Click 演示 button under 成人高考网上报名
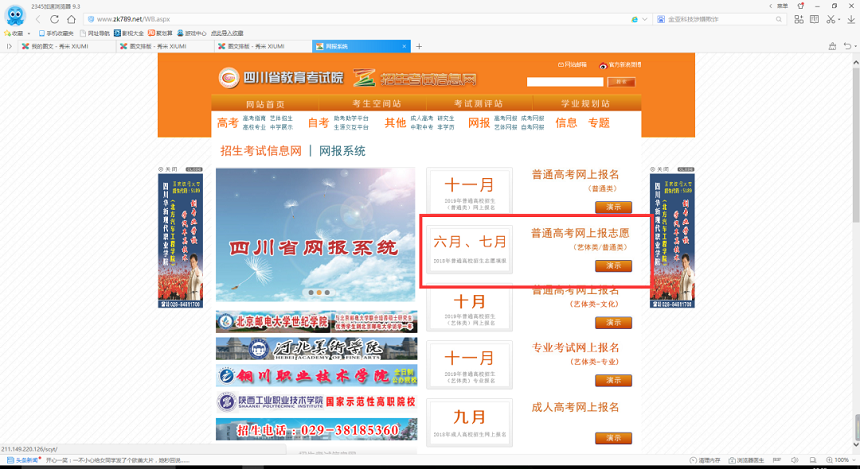 pyautogui.click(x=613, y=438)
